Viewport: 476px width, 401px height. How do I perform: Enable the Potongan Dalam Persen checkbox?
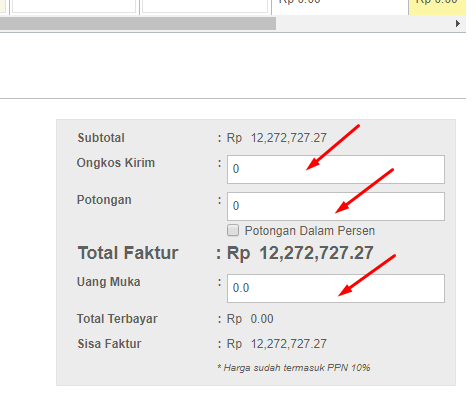point(233,230)
